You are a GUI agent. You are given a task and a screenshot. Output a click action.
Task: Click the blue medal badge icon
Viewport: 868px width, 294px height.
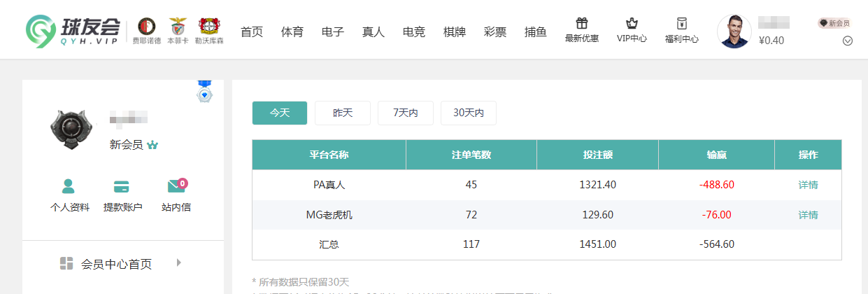pos(204,92)
